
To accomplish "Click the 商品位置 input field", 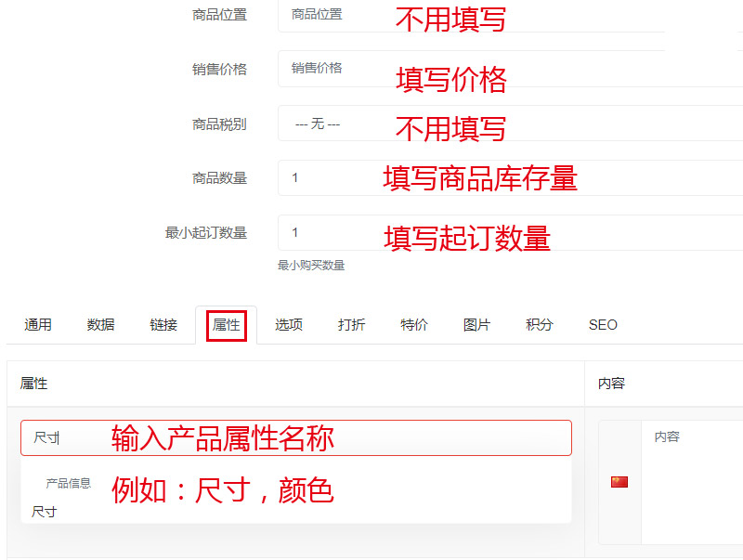I will tap(353, 16).
